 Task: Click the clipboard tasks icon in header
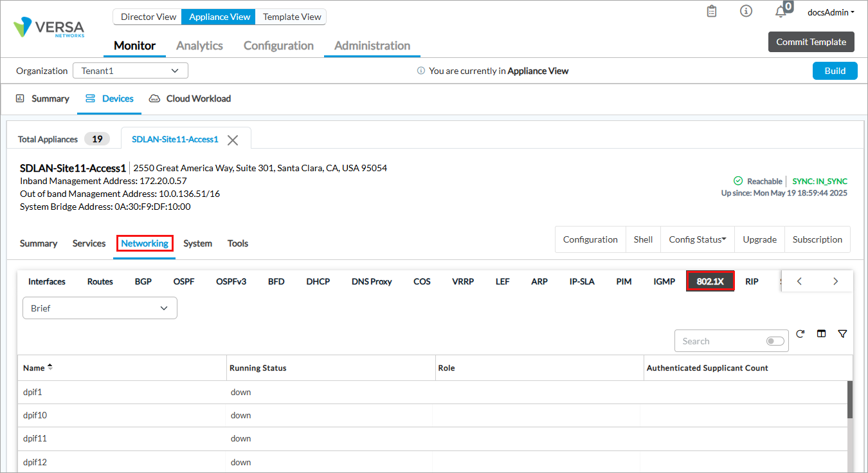click(x=712, y=12)
